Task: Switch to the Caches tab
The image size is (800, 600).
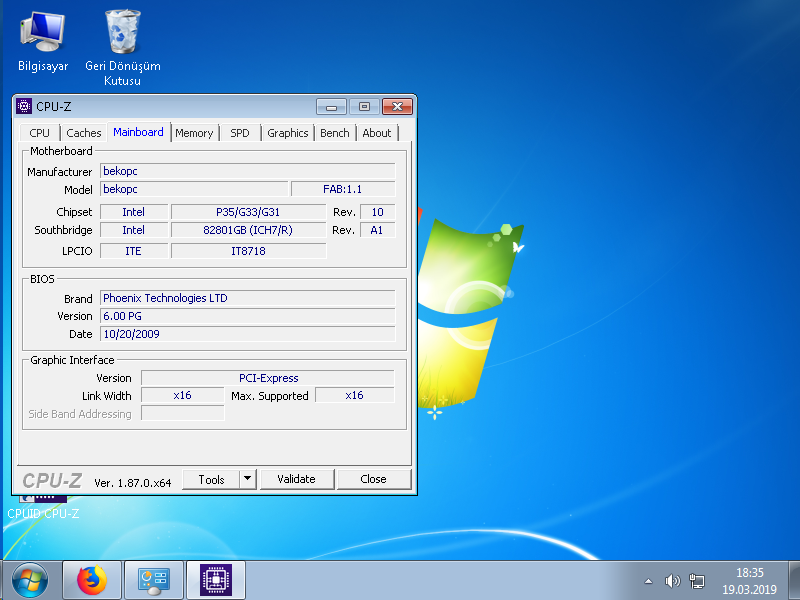Action: [84, 133]
